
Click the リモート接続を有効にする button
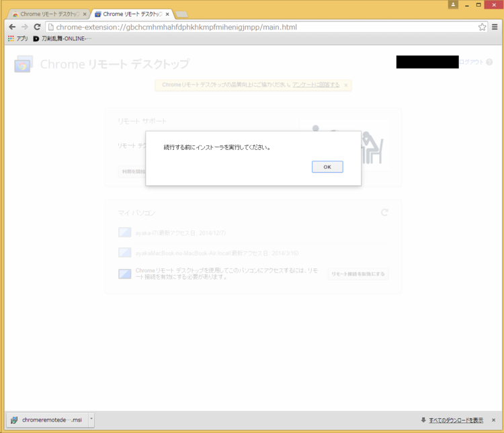point(358,274)
